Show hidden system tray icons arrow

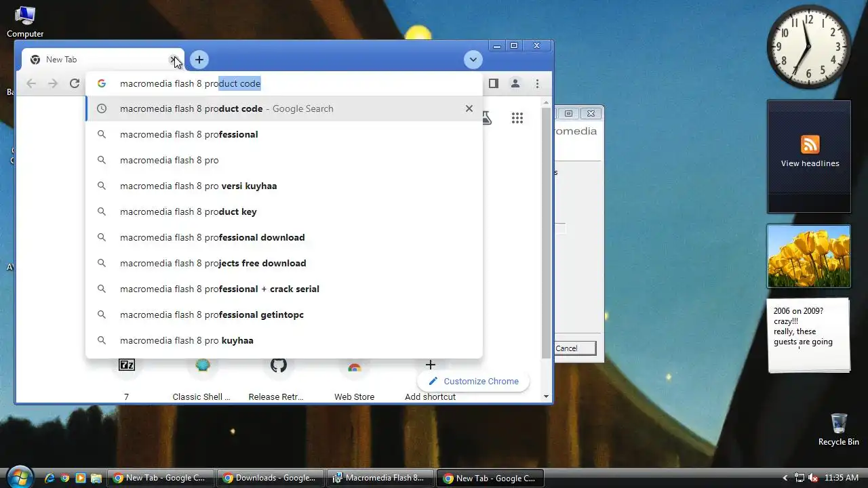[785, 479]
